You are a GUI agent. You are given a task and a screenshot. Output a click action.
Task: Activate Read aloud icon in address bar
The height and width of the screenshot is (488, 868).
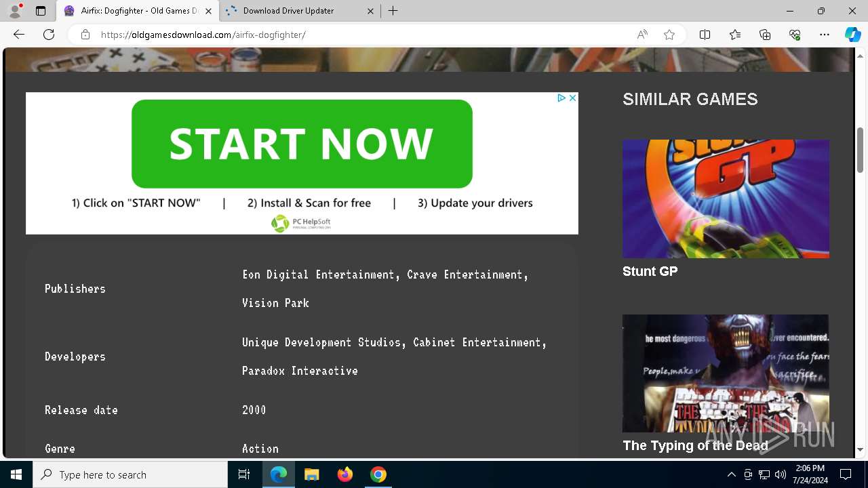coord(642,35)
